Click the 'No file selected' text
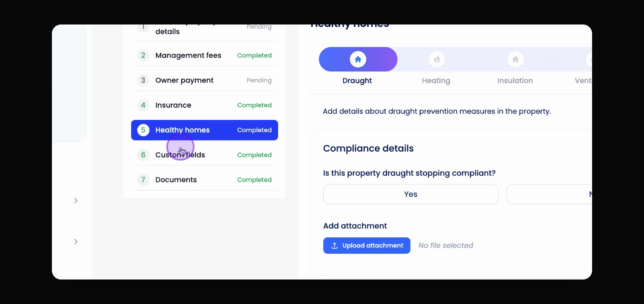 (446, 245)
